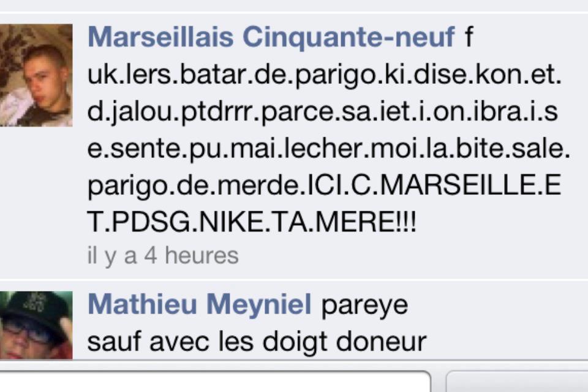Click the word 'heures' in the timestamp

click(x=202, y=256)
